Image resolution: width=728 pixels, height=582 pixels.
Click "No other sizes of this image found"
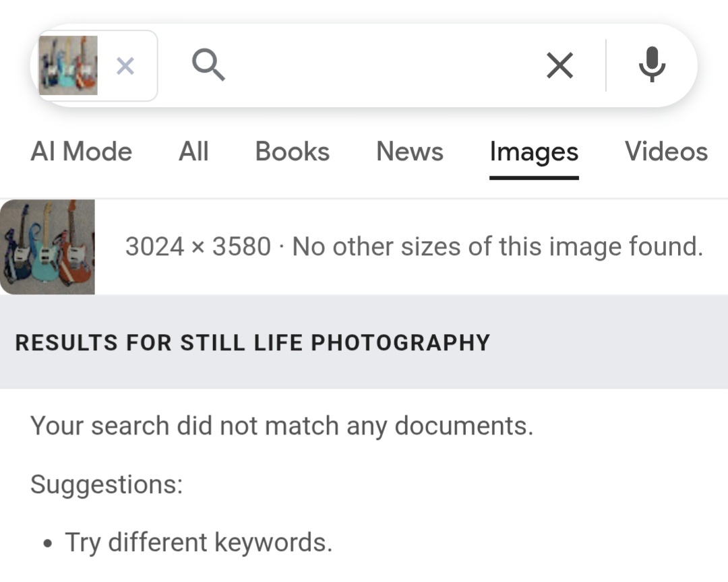497,247
